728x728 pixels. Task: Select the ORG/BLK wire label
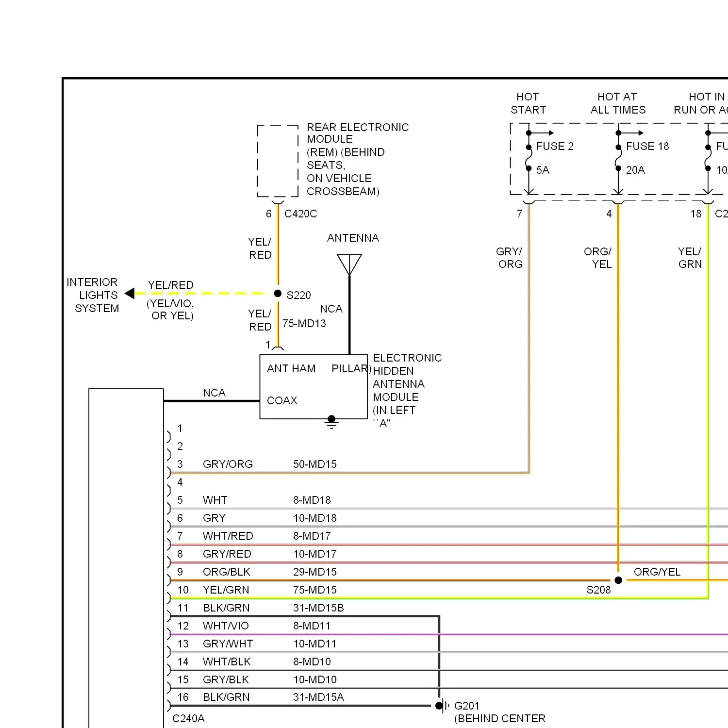(227, 572)
